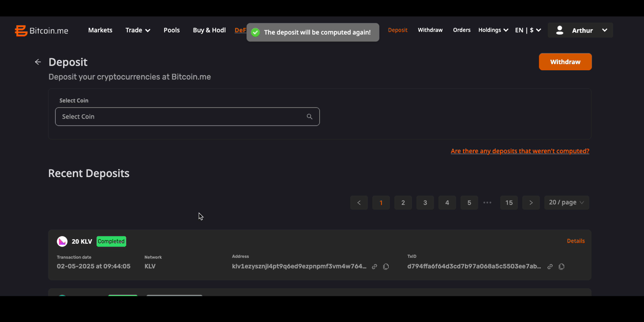Expand the Holdings dropdown
Screen dimensions: 644x322
click(493, 30)
